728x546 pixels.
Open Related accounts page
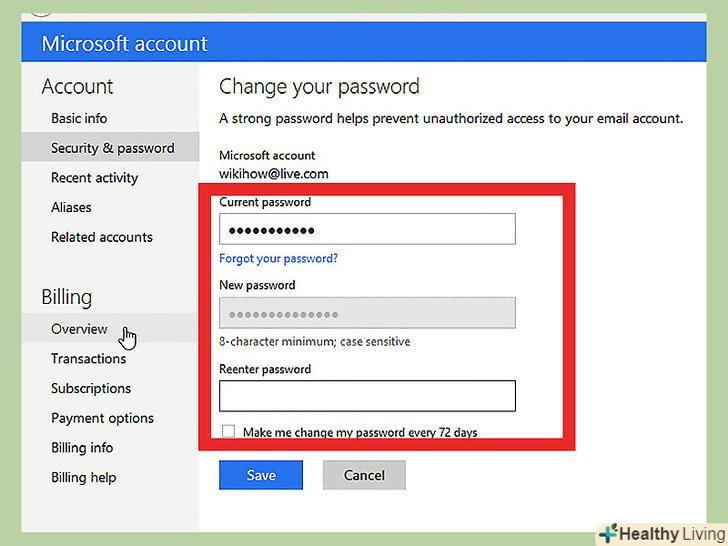pyautogui.click(x=101, y=237)
